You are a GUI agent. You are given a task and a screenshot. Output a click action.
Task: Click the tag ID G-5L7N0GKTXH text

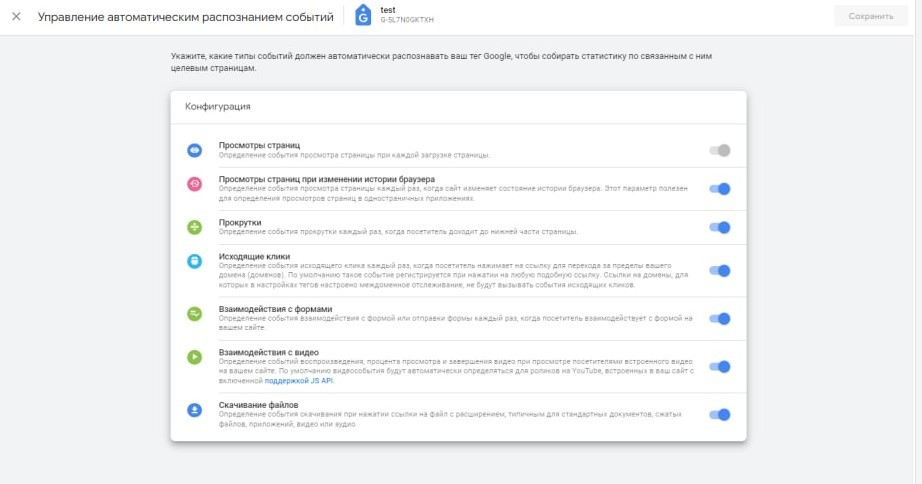click(407, 20)
